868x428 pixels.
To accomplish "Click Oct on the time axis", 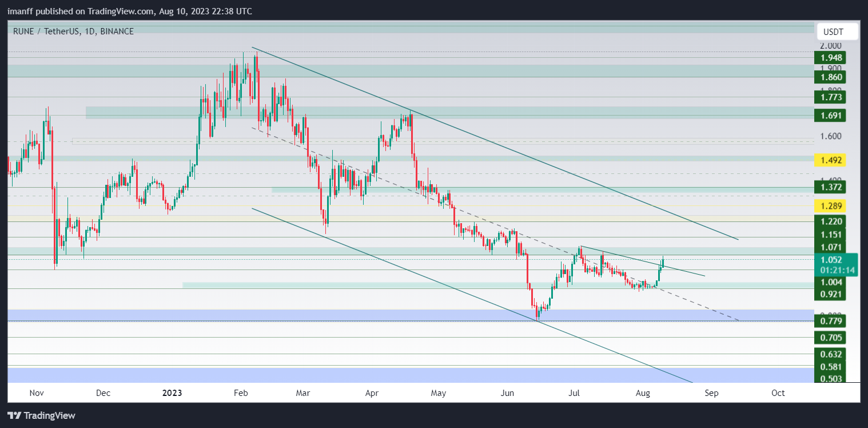I will coord(778,393).
